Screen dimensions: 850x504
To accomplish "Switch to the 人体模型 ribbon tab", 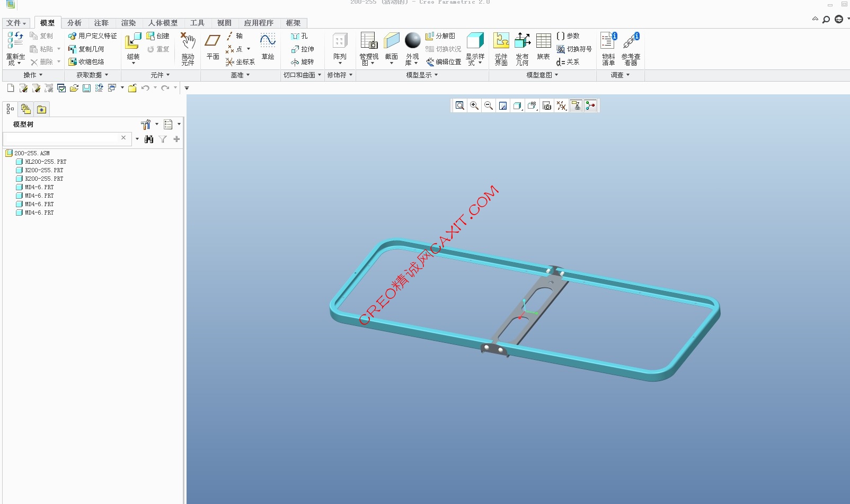I will point(163,23).
